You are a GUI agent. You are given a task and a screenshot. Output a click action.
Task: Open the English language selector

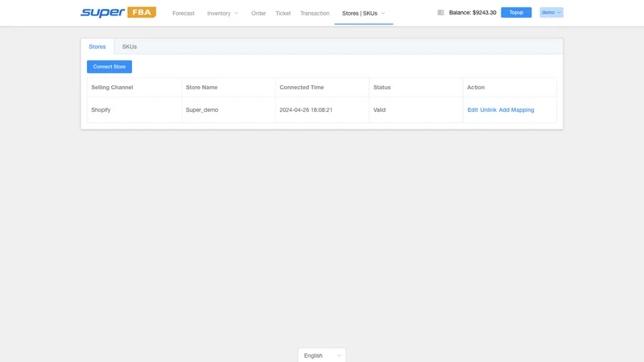[x=322, y=355]
